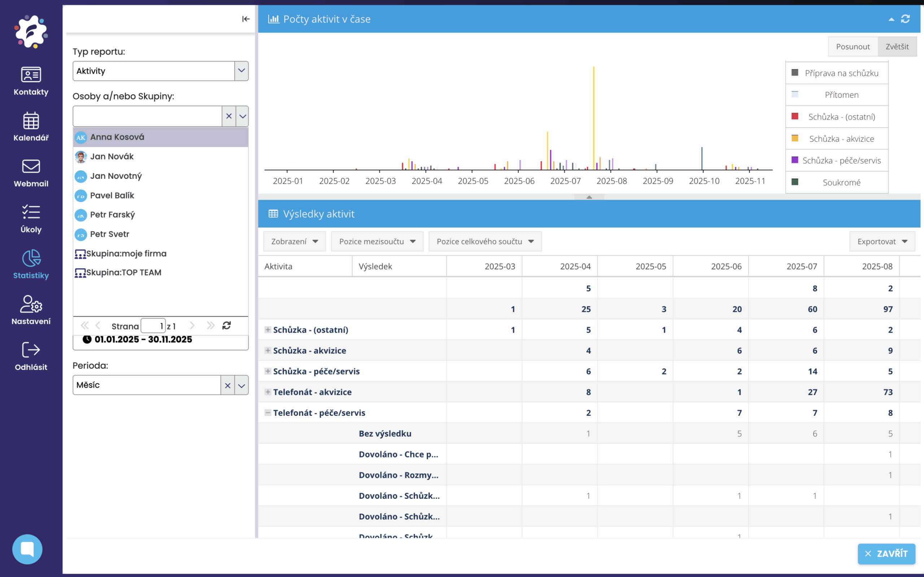Switch chart mode to Posunout
The width and height of the screenshot is (924, 577).
853,47
